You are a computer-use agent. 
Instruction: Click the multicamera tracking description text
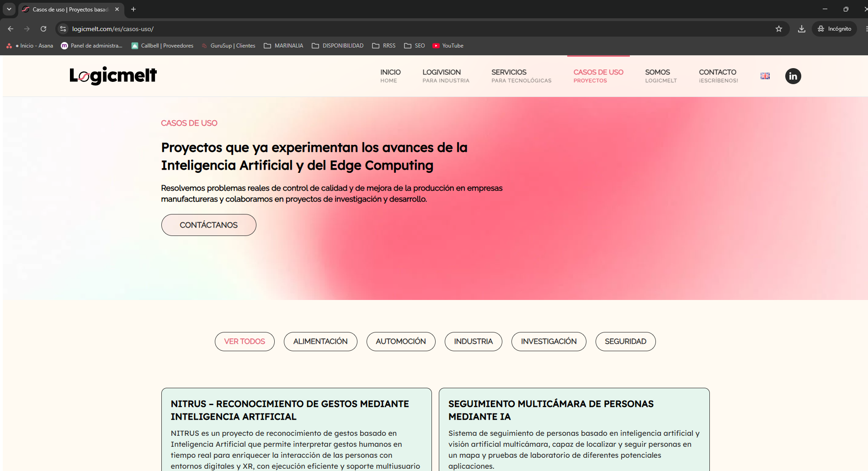click(574, 450)
